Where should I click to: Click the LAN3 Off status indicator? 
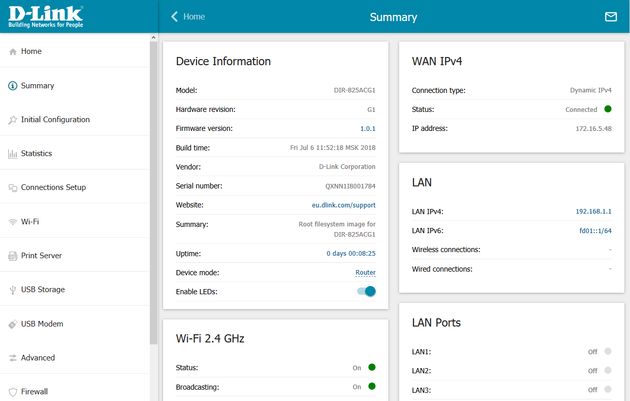(608, 389)
